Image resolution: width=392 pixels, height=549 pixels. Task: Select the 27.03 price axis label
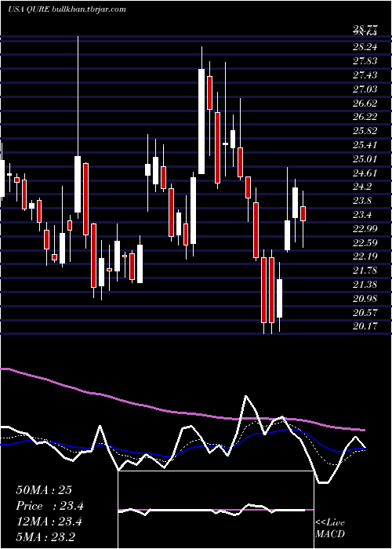point(365,89)
